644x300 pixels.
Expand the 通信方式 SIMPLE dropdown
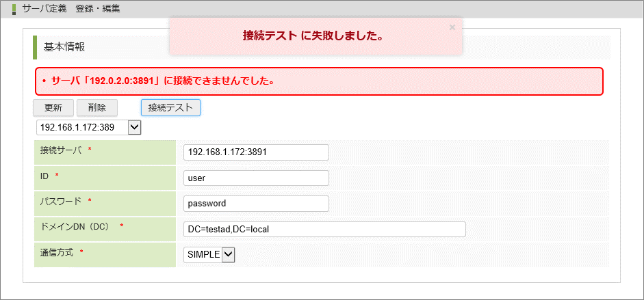pyautogui.click(x=209, y=254)
